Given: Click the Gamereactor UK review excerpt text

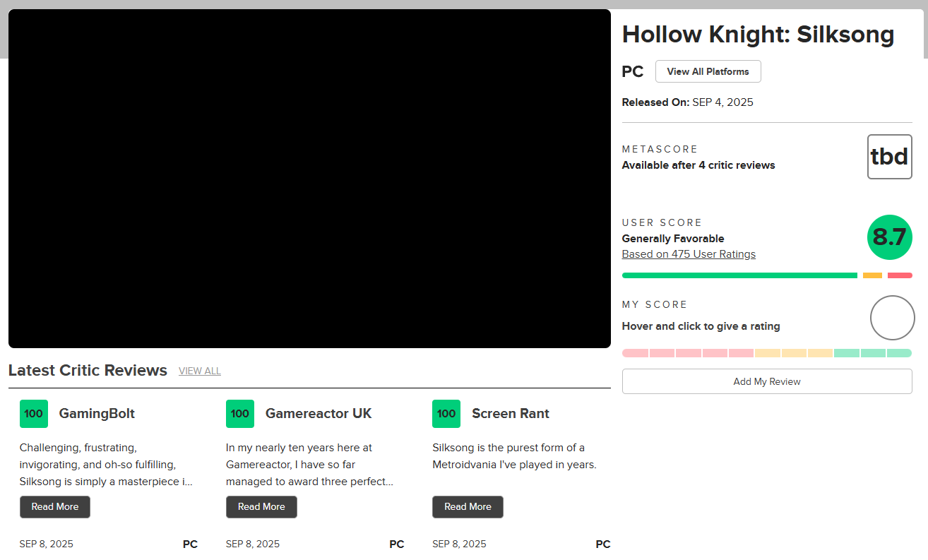Looking at the screenshot, I should 310,465.
